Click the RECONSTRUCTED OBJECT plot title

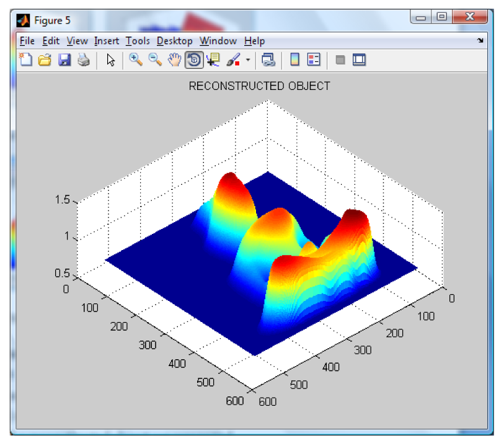click(259, 86)
